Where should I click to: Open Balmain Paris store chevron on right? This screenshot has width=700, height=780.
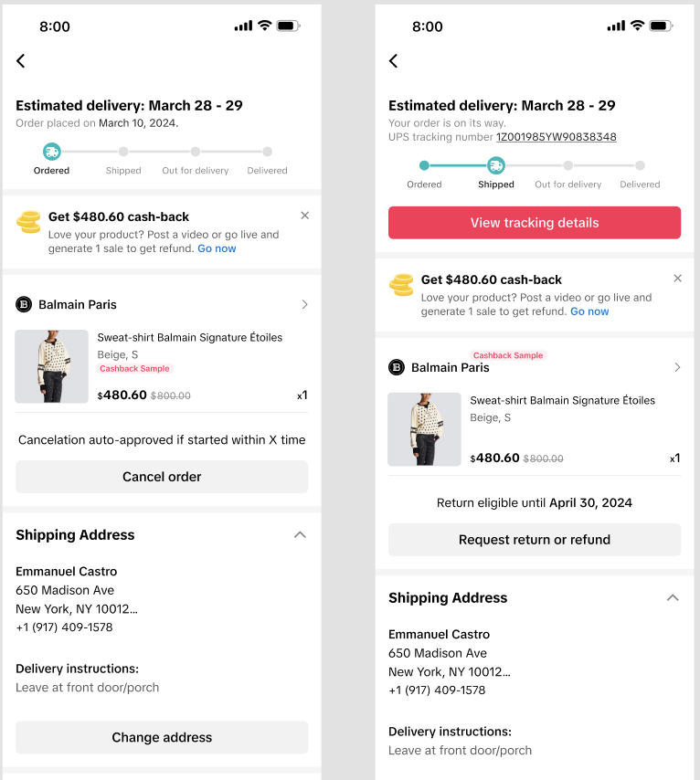pyautogui.click(x=677, y=367)
